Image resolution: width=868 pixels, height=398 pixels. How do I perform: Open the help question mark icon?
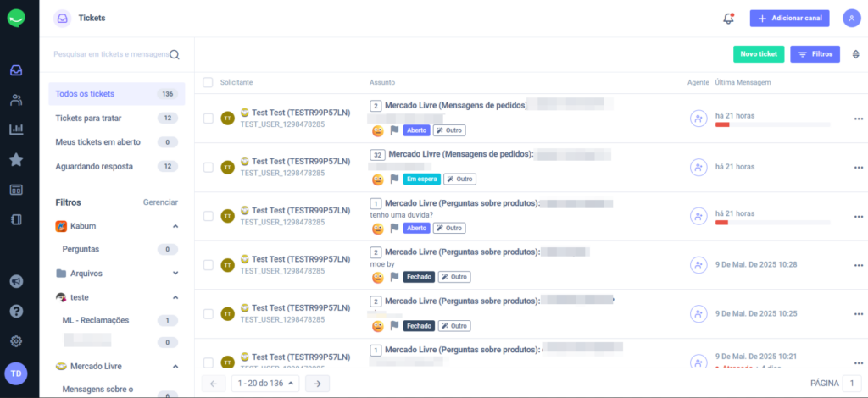point(16,312)
